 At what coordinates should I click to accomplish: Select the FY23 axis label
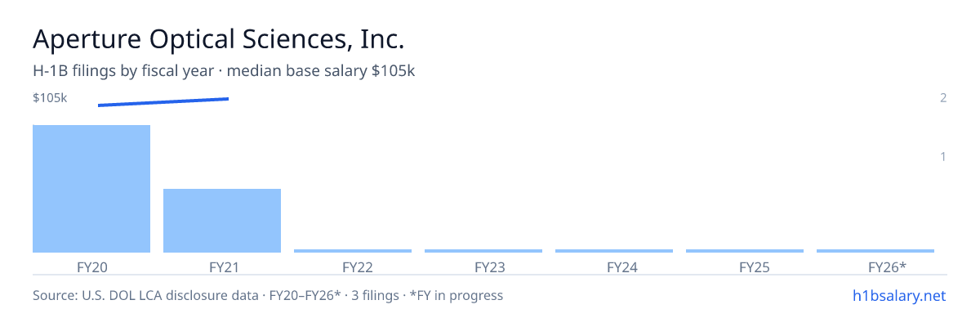point(489,267)
